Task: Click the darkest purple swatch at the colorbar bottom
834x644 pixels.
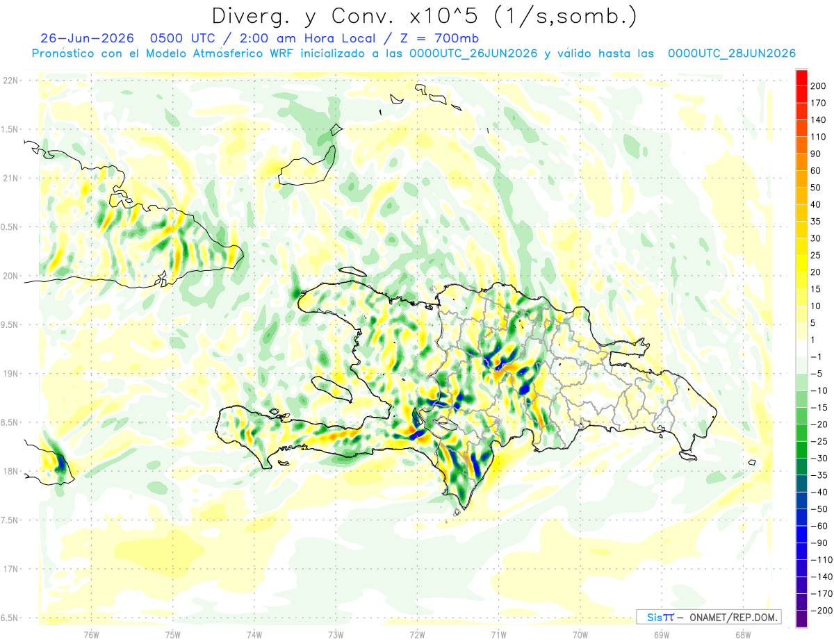Action: [x=801, y=619]
